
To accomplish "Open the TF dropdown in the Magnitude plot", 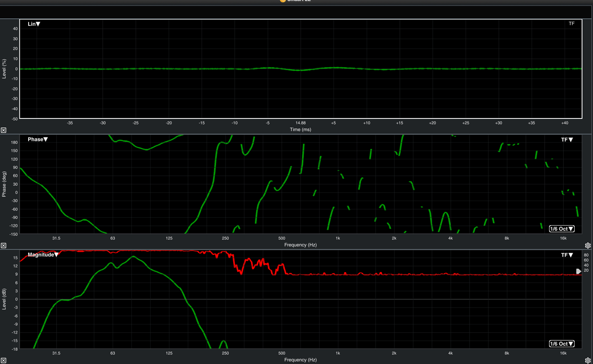I will tap(567, 255).
